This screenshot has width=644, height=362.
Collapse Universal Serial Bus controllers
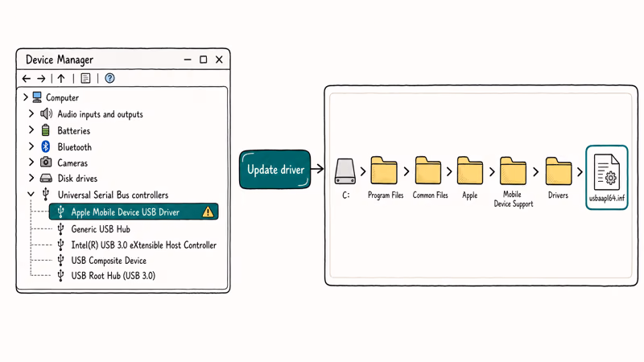click(x=31, y=194)
